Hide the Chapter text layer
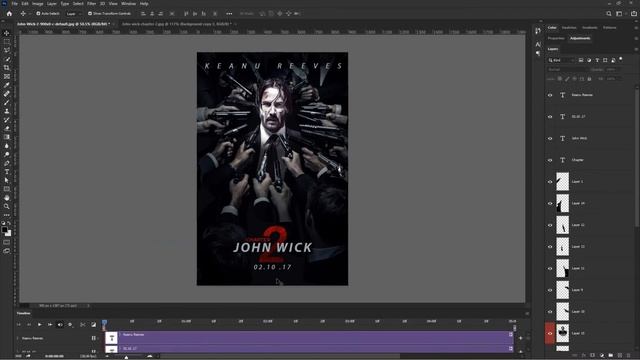The width and height of the screenshot is (640, 360). point(550,160)
